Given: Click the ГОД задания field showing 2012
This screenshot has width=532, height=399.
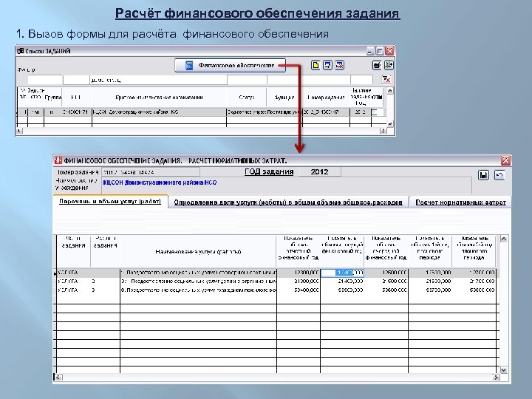Looking at the screenshot, I should 319,171.
